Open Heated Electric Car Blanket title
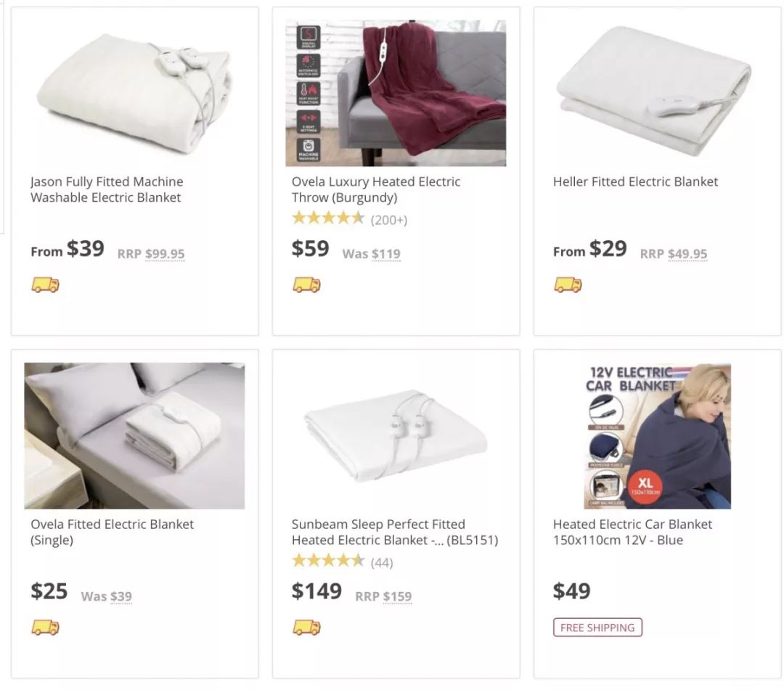This screenshot has height=690, width=784. pyautogui.click(x=632, y=532)
